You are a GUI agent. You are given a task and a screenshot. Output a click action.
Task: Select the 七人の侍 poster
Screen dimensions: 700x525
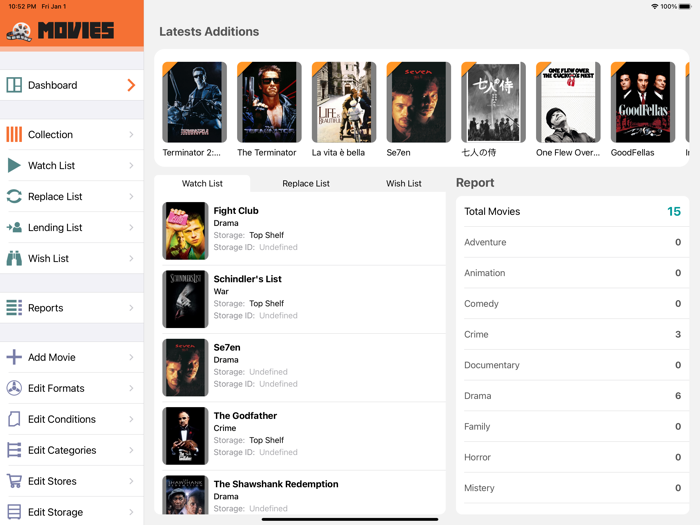[493, 102]
